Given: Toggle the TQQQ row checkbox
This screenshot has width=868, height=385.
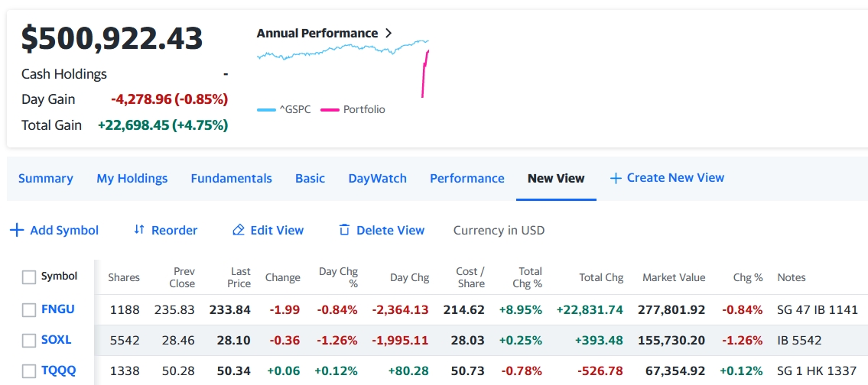Looking at the screenshot, I should coord(29,371).
